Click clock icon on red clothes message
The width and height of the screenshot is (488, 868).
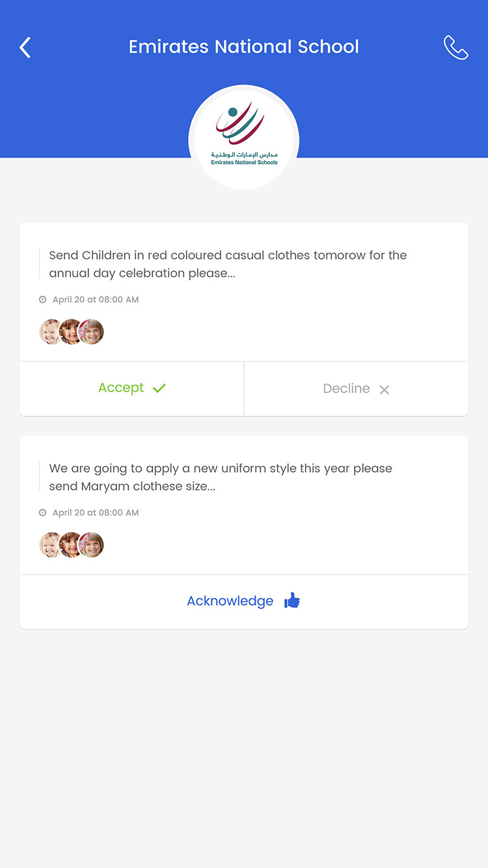(43, 300)
